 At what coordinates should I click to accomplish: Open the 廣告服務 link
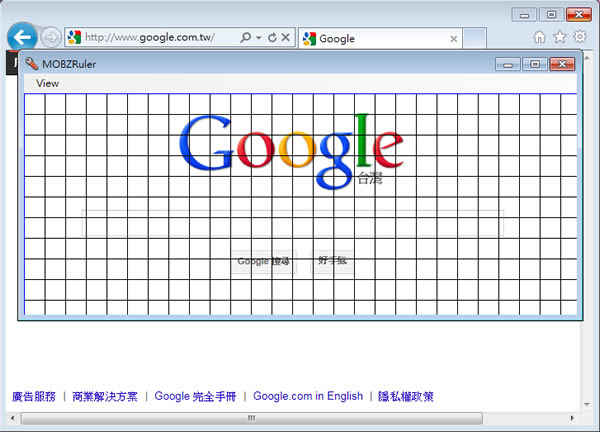pos(34,396)
